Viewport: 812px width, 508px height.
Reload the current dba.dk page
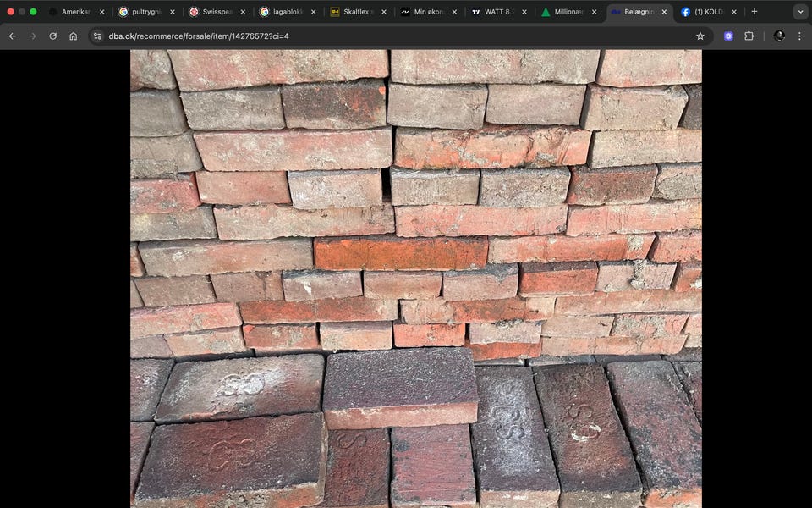click(x=52, y=36)
